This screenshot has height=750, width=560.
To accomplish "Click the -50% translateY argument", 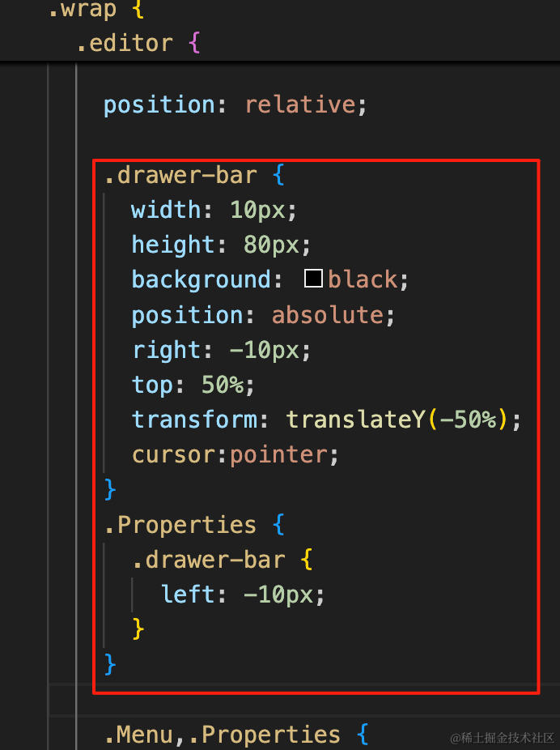I will coord(468,419).
